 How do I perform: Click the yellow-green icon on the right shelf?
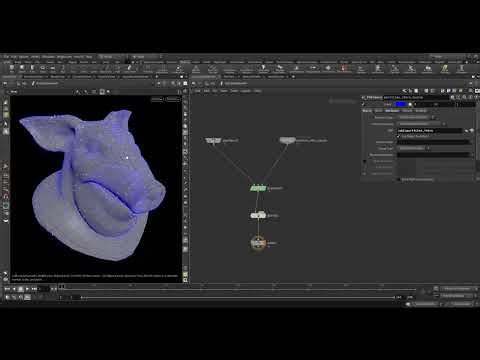[x=445, y=69]
